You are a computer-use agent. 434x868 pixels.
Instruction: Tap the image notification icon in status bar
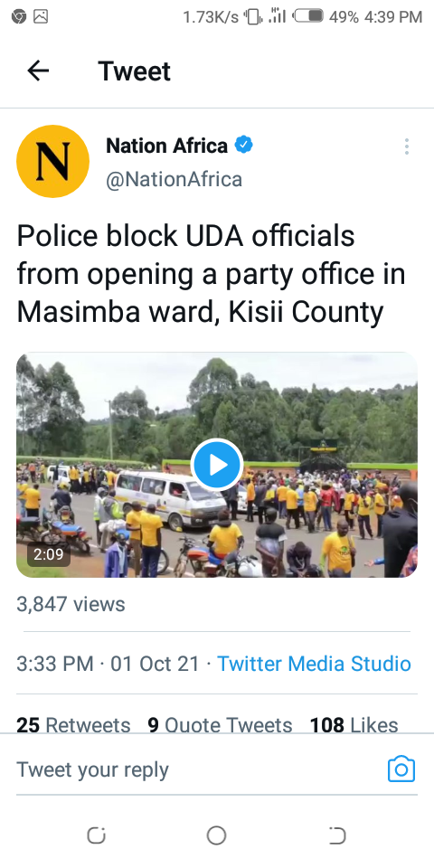pos(41,17)
